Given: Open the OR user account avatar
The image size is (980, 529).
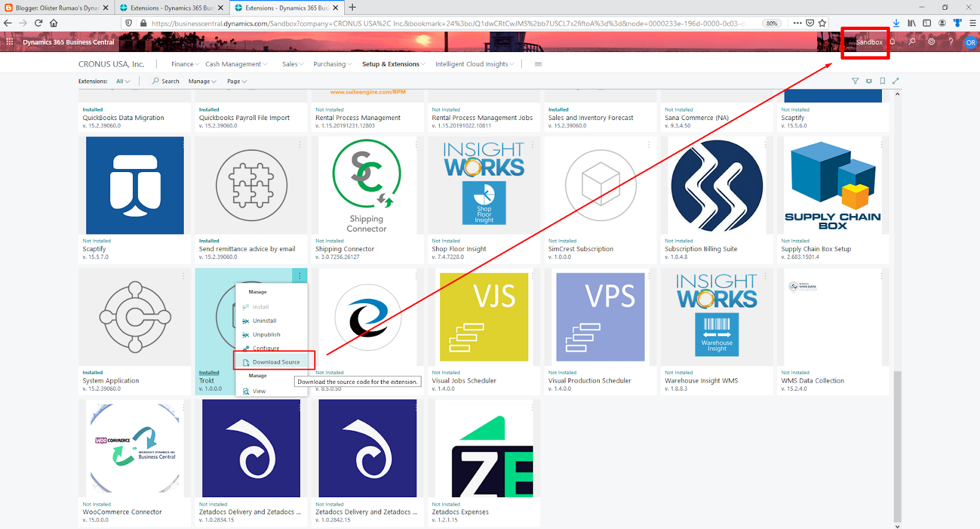Looking at the screenshot, I should pos(971,42).
